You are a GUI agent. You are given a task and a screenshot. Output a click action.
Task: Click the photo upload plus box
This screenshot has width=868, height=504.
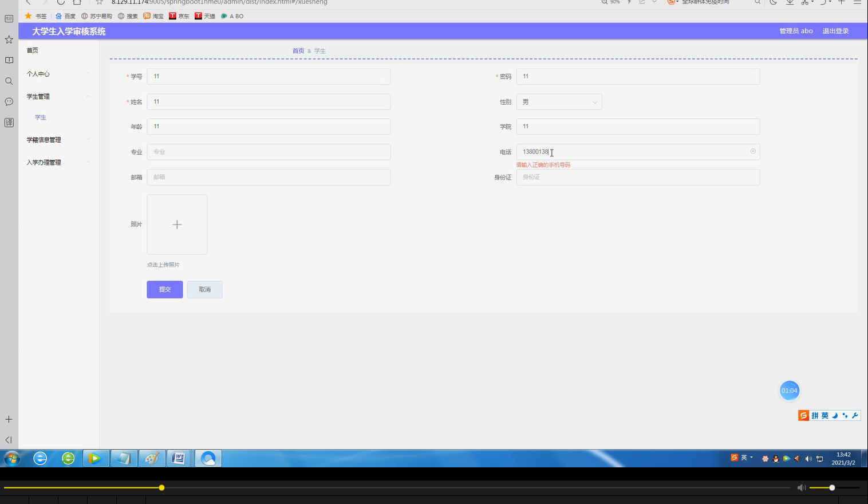[177, 225]
